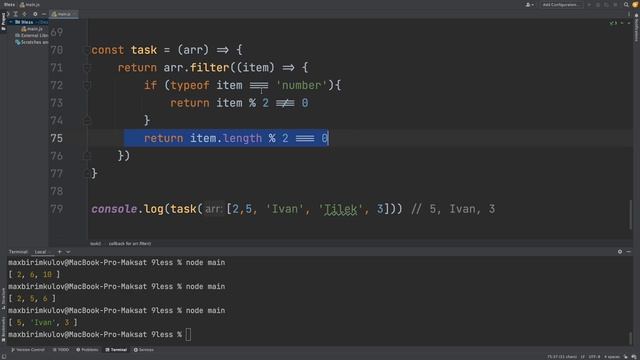Screen dimensions: 640x360
Task: Click the Run button beside Add Configuration
Action: coord(589,4)
